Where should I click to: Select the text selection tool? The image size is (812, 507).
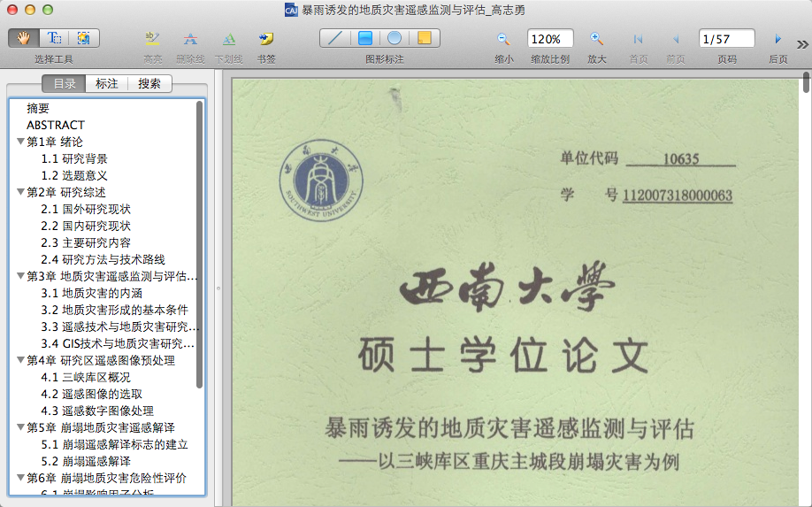click(54, 38)
